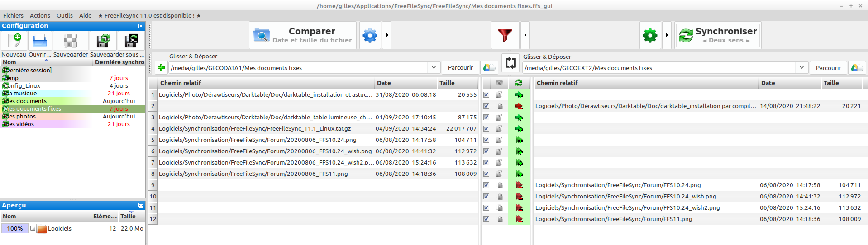Uncheck the checkbox for row 3

[486, 118]
